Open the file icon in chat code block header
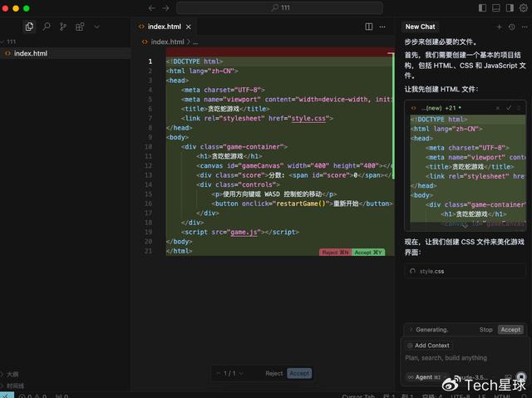 413,108
